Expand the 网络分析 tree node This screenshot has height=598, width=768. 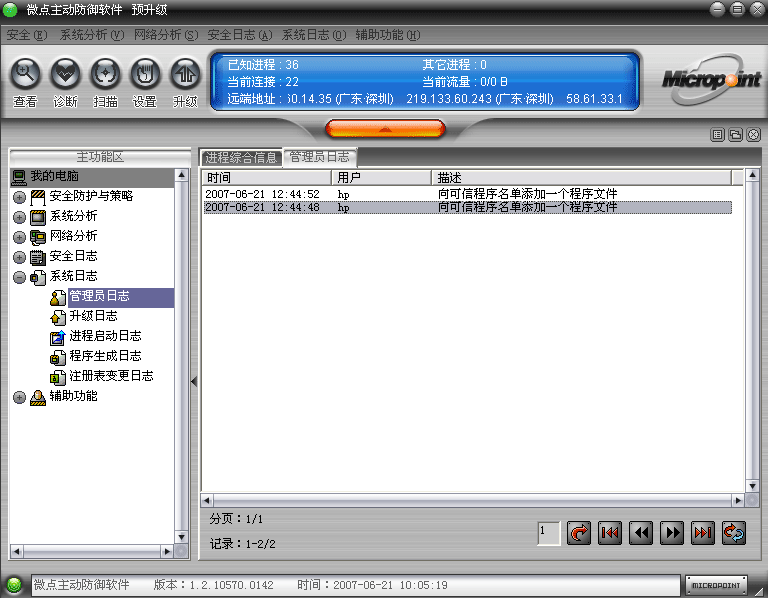pyautogui.click(x=19, y=238)
